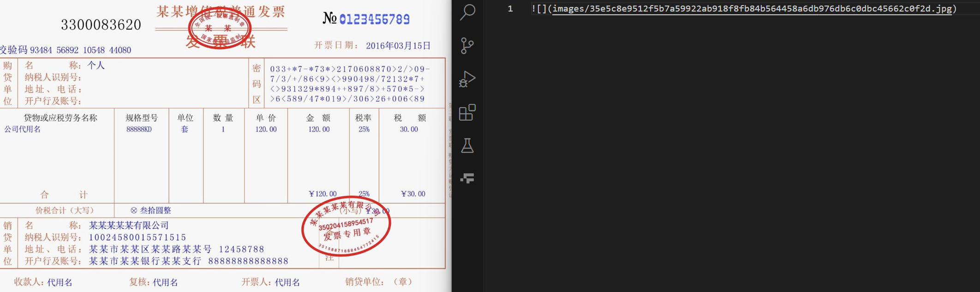Screen dimensions: 980x292
Task: Click the empty brackets in the markdown image tag
Action: 541,9
